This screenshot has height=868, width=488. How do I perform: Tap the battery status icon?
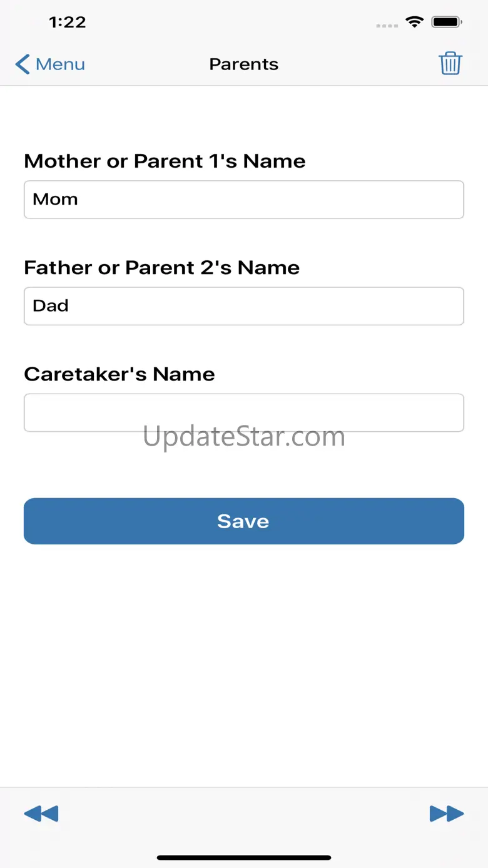[x=447, y=22]
